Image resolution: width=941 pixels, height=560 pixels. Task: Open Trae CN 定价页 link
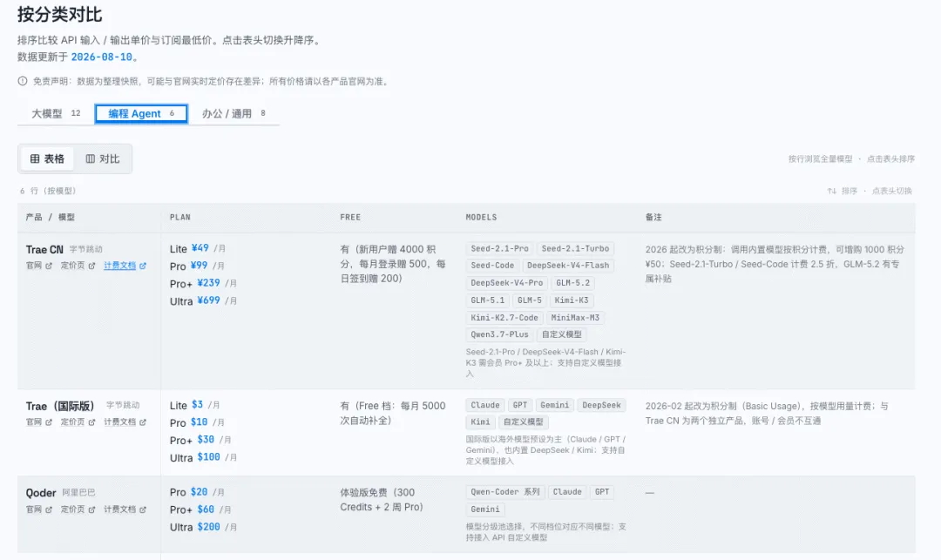[78, 266]
